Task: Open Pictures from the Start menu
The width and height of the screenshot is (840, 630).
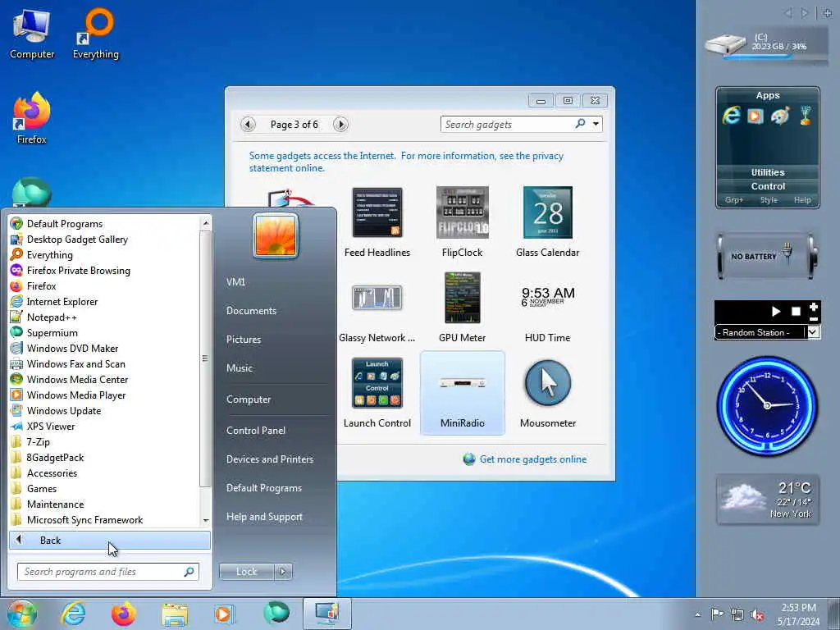Action: click(243, 340)
